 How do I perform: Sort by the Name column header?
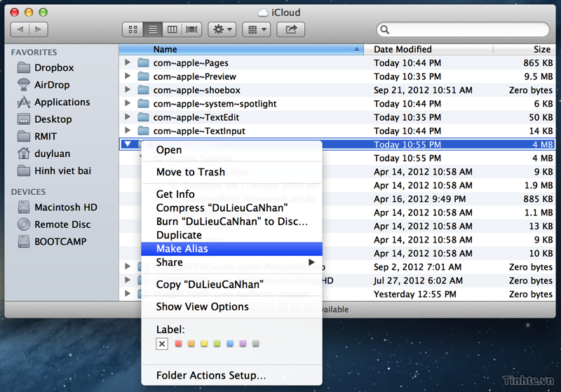241,49
